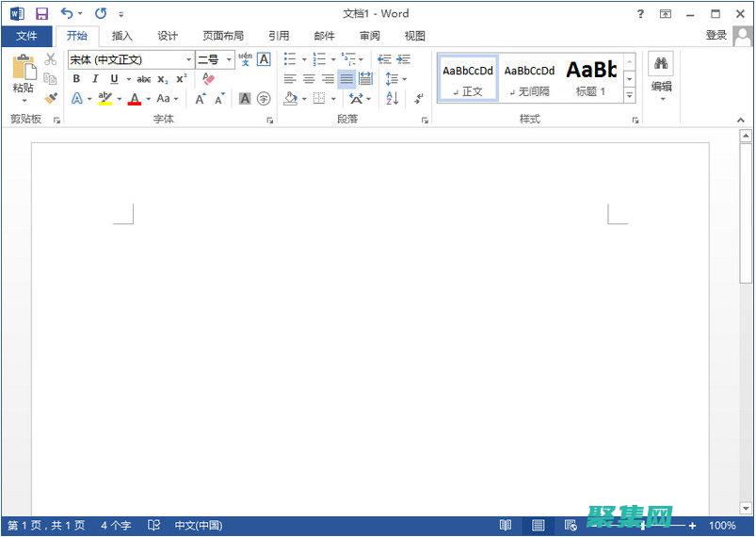Switch to the 插入 ribbon tab

pos(122,36)
